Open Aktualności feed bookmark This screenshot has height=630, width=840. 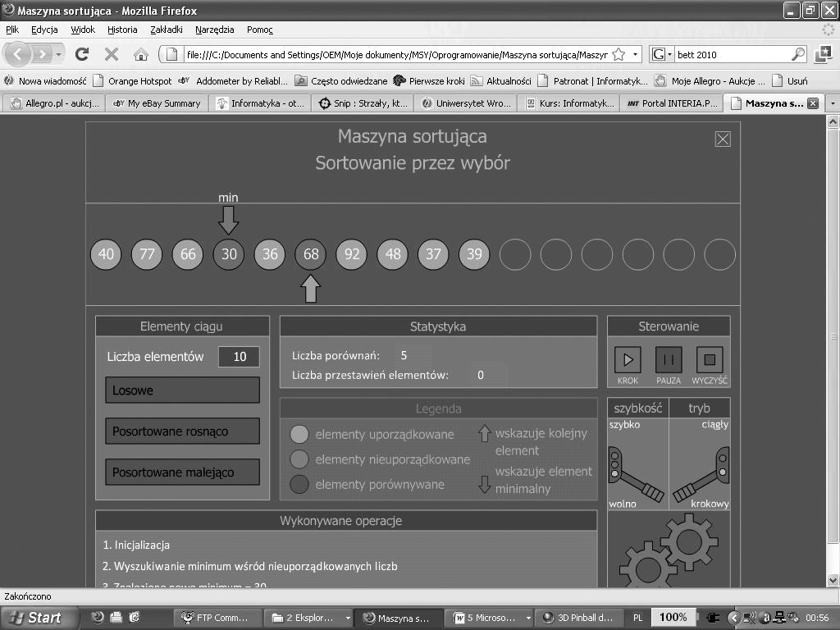click(501, 81)
